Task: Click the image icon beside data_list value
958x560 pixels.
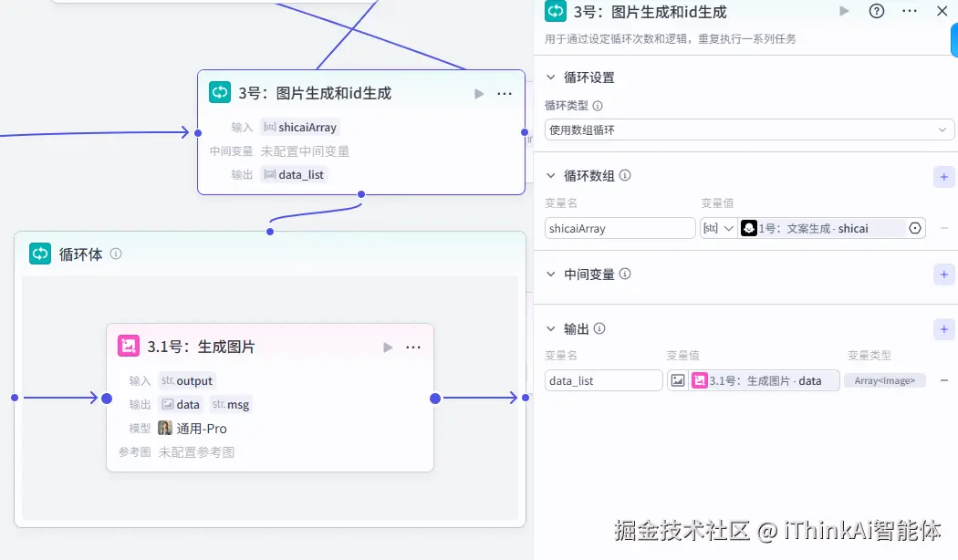Action: 677,380
